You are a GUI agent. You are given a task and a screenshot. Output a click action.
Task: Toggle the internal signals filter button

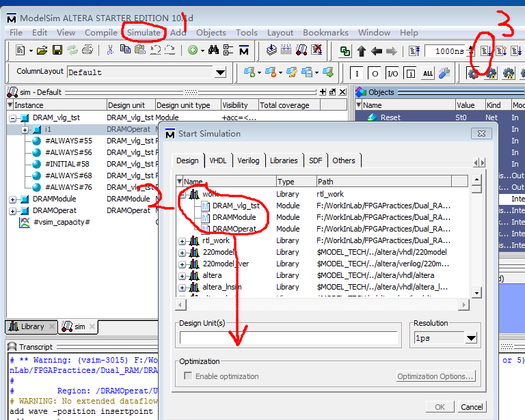pyautogui.click(x=410, y=73)
